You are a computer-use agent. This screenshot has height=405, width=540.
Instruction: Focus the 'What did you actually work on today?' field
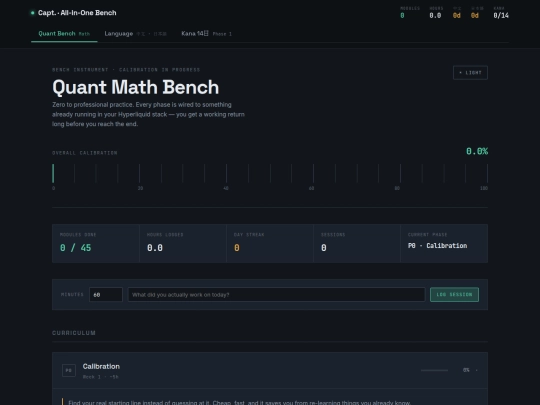(277, 294)
